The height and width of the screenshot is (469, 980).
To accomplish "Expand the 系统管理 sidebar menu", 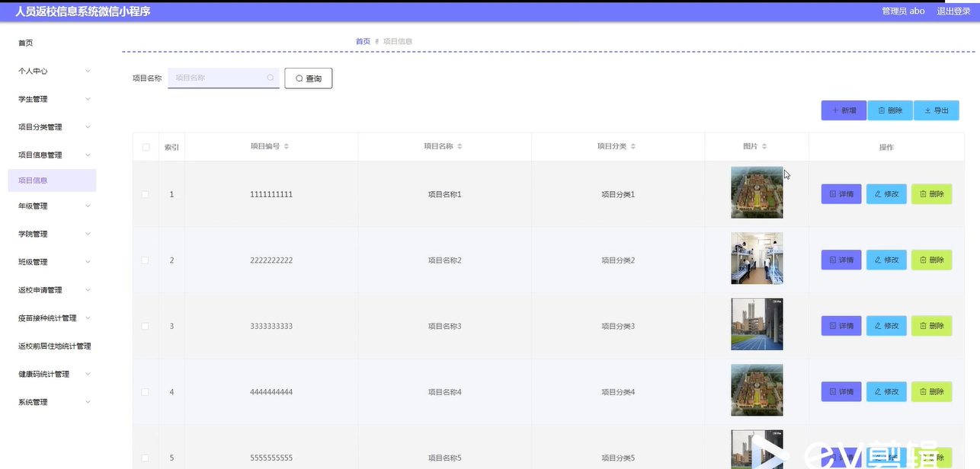I will coord(52,402).
